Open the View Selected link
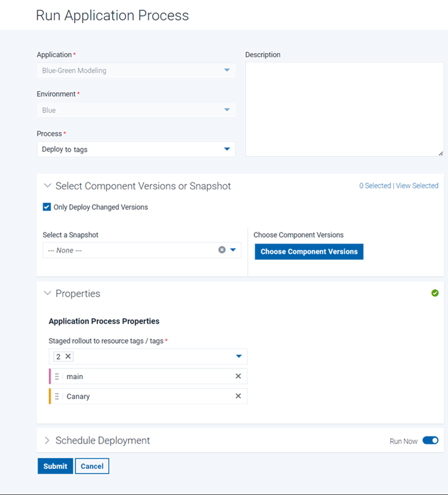The width and height of the screenshot is (448, 495). pos(417,185)
